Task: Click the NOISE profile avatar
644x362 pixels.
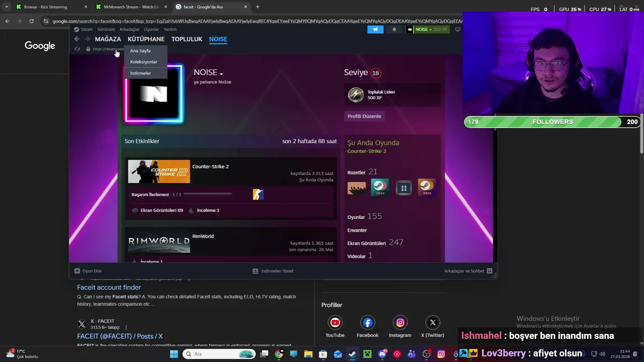Action: [x=154, y=94]
